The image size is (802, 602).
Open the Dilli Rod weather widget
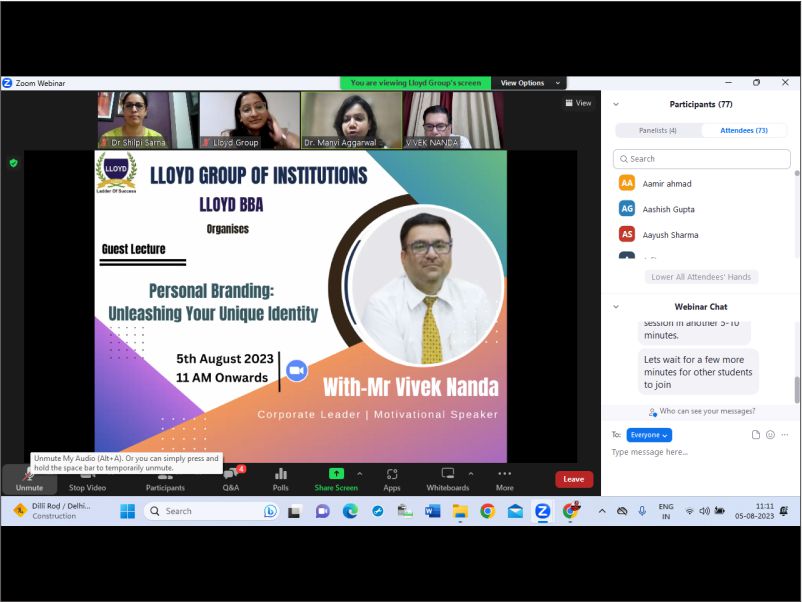53,511
